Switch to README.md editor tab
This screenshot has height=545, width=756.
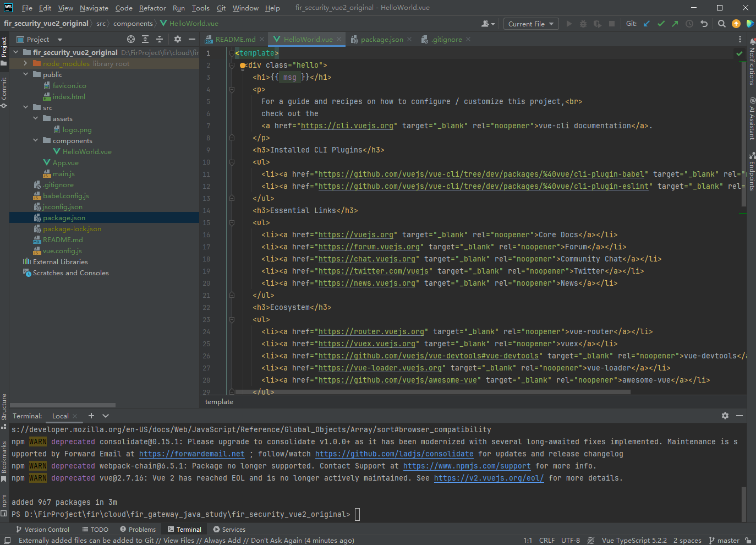tap(235, 39)
